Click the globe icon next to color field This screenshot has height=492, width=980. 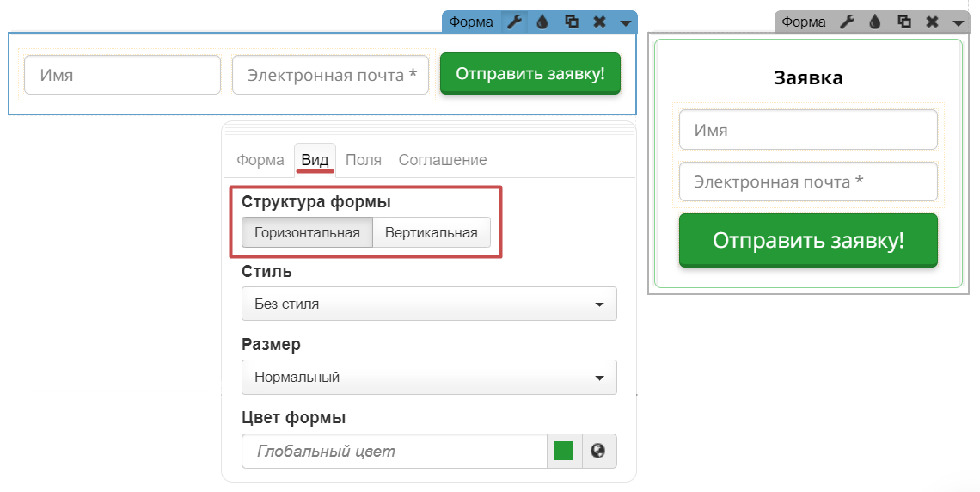[x=599, y=451]
